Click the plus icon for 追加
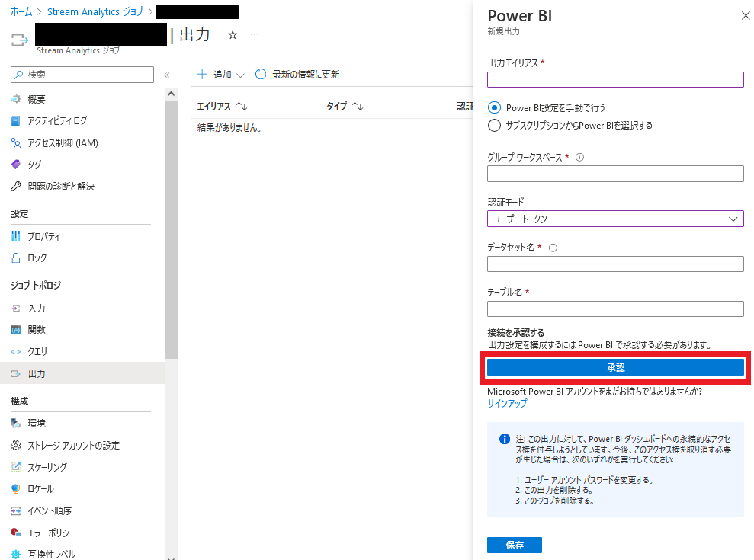 pyautogui.click(x=202, y=74)
